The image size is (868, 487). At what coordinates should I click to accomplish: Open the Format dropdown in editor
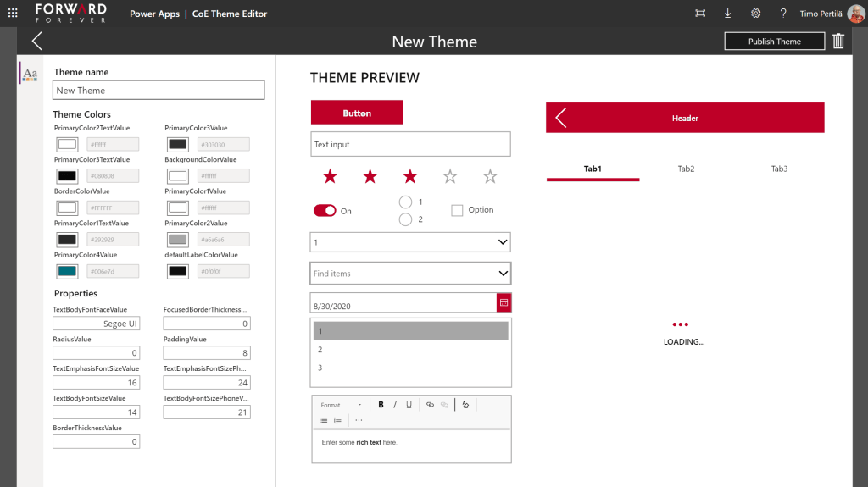(x=341, y=405)
